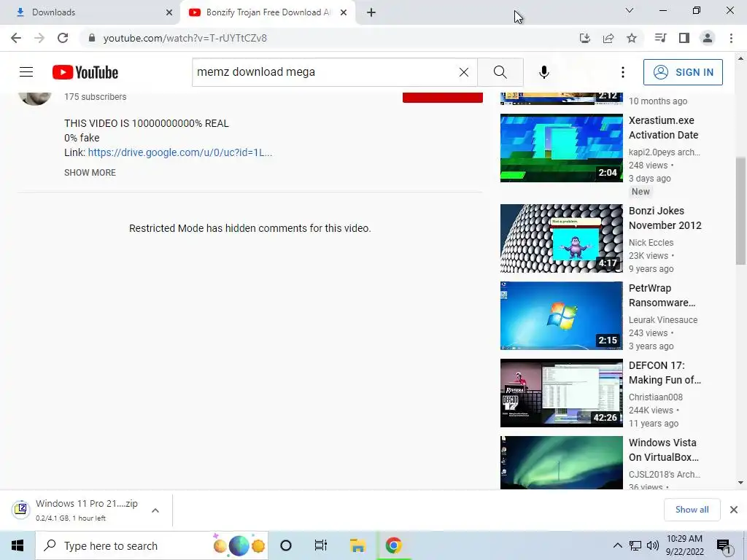Image resolution: width=747 pixels, height=560 pixels.
Task: Open Leurak Vinesauce channel name
Action: coord(663,320)
